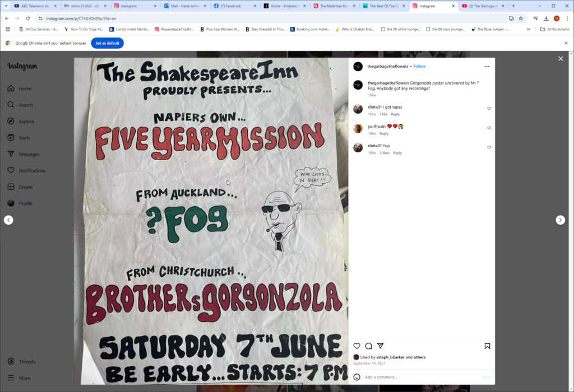Reply to ribita31's 'Yup' comment
Screen dimensions: 574x392
click(x=397, y=153)
